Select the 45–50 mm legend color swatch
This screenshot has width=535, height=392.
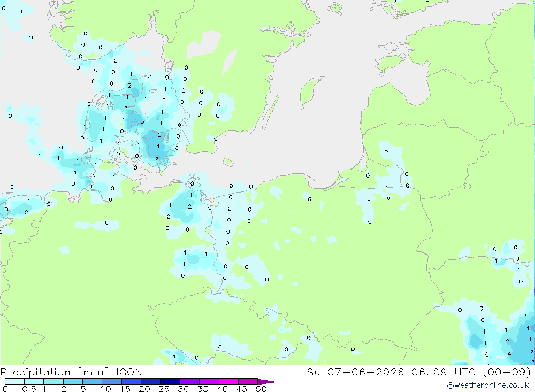click(248, 381)
